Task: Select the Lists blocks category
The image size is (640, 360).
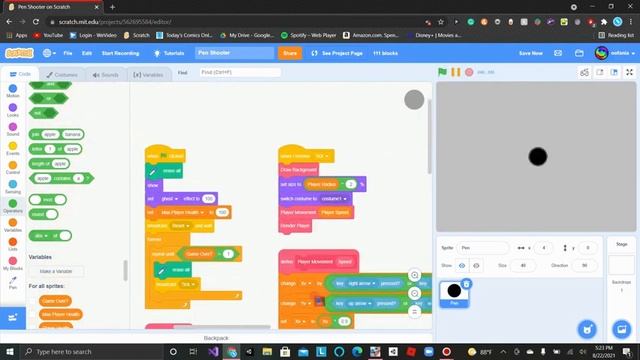Action: [13, 244]
